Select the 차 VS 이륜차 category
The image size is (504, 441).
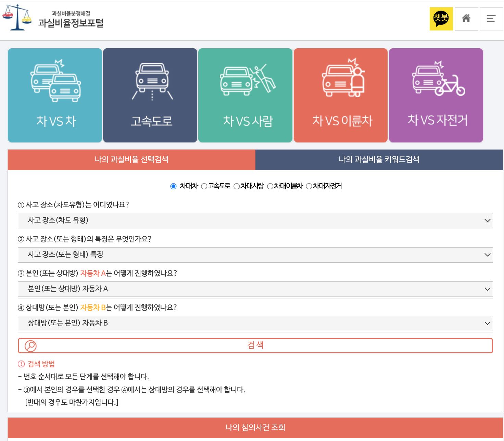pos(340,95)
